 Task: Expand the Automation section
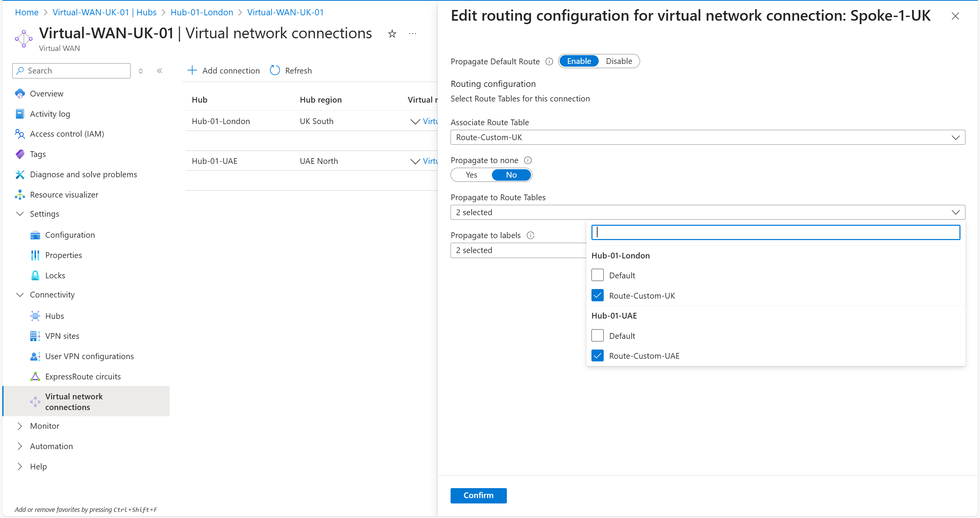coord(20,446)
